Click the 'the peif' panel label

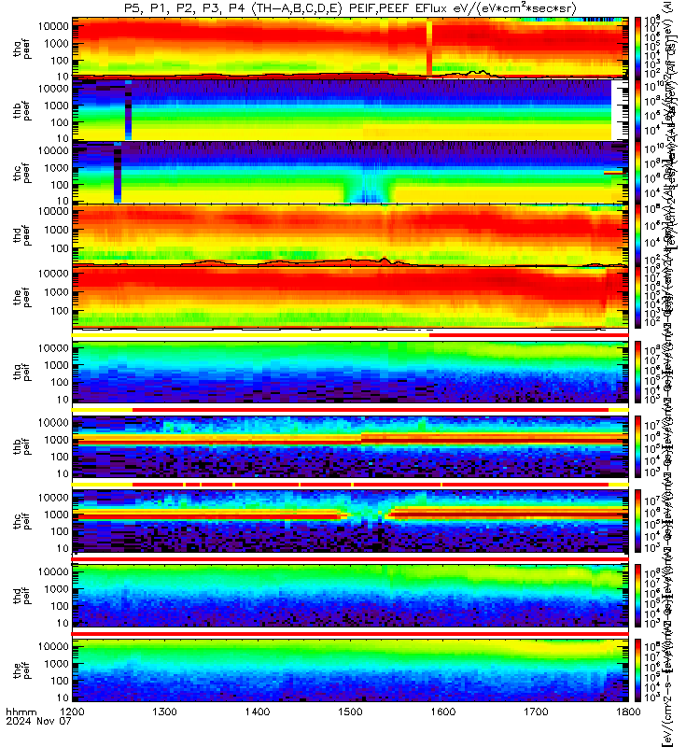pos(21,670)
